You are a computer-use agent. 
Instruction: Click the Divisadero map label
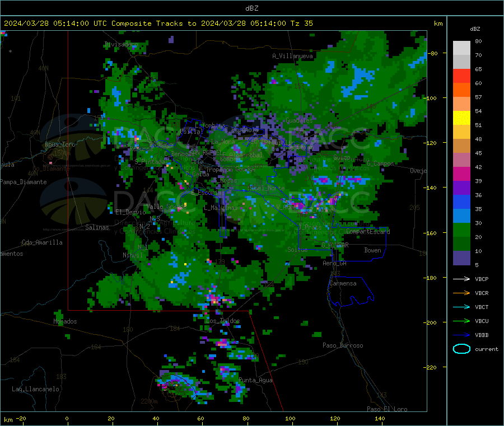point(121,44)
